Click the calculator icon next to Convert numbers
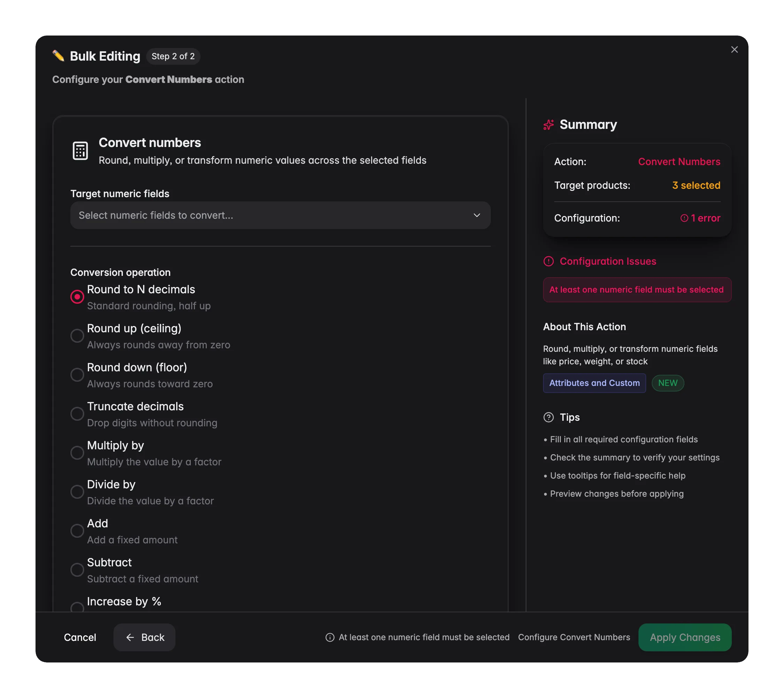Viewport: 784px width, 698px height. (80, 151)
